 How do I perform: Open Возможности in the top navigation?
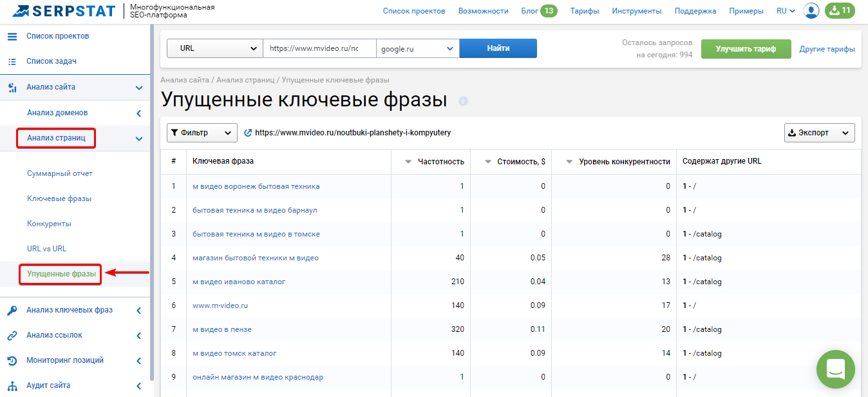click(x=483, y=11)
